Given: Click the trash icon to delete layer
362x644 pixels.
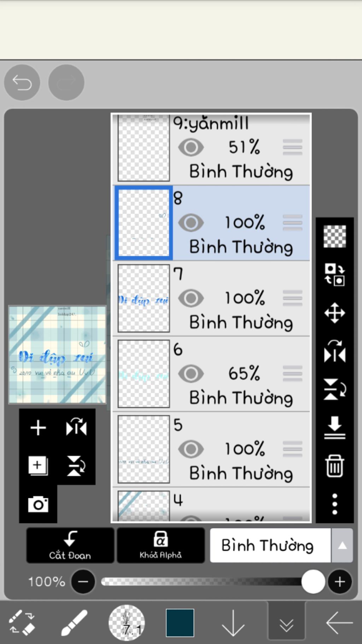Looking at the screenshot, I should 334,466.
